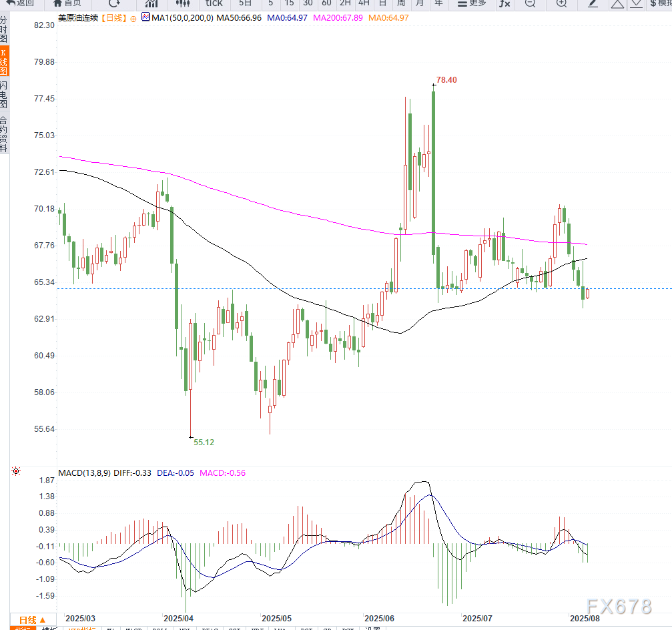Switch to the 分时图 side tab

tap(4, 30)
